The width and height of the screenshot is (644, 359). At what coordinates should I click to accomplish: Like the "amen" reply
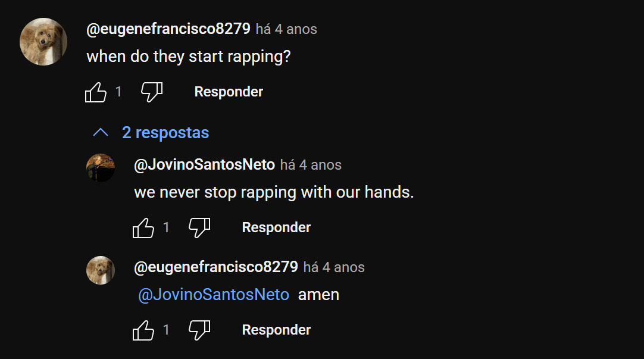click(143, 330)
